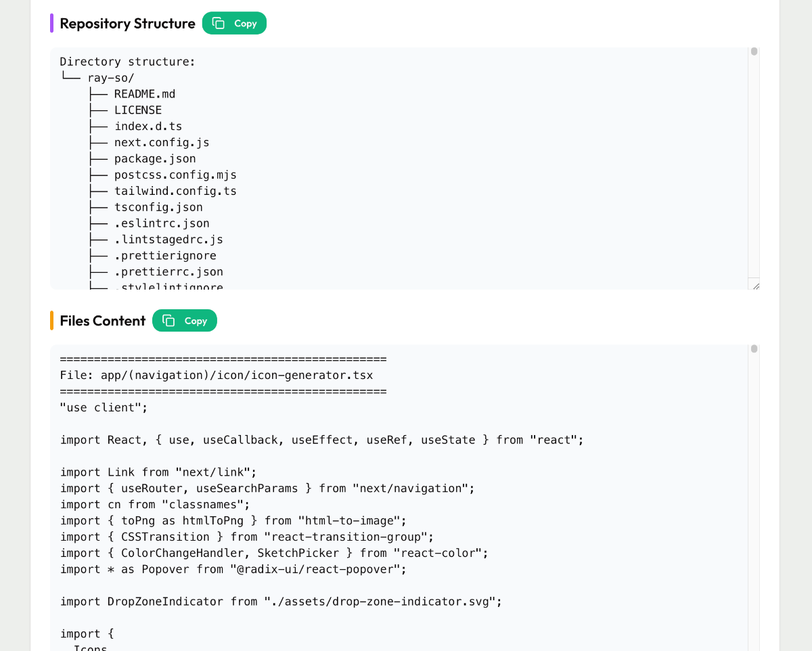Click the Copy label of the Files Content button
Screen dimensions: 812x651
click(196, 321)
